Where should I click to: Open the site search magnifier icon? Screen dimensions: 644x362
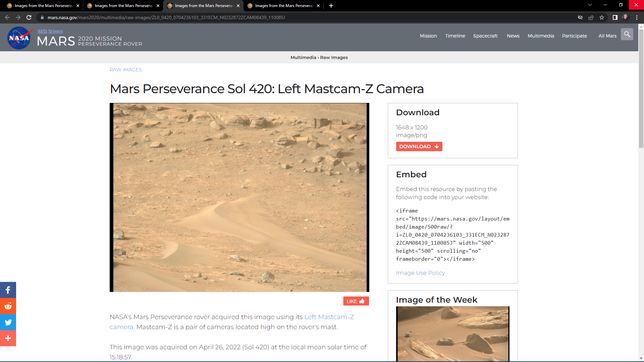click(x=627, y=35)
